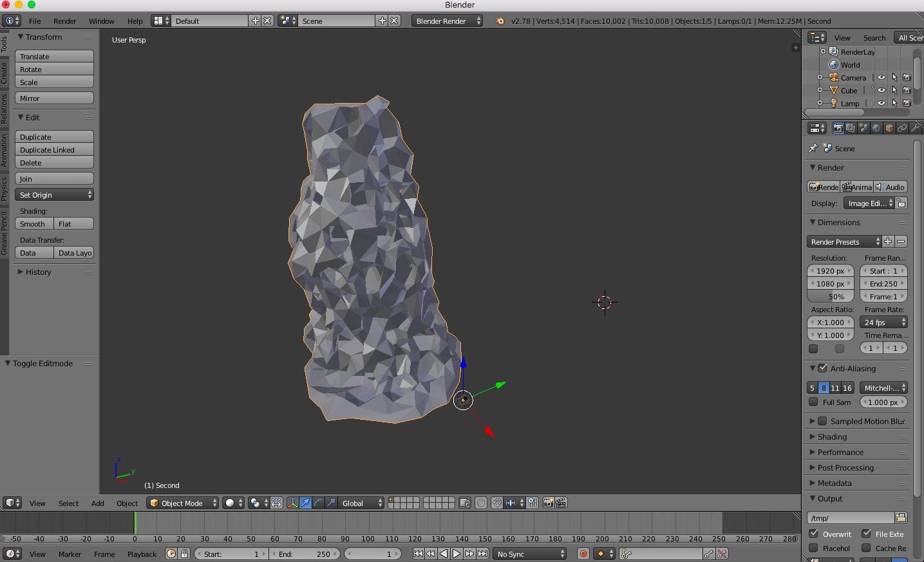Open the Global orientation dropdown
The width and height of the screenshot is (924, 562).
(x=361, y=503)
